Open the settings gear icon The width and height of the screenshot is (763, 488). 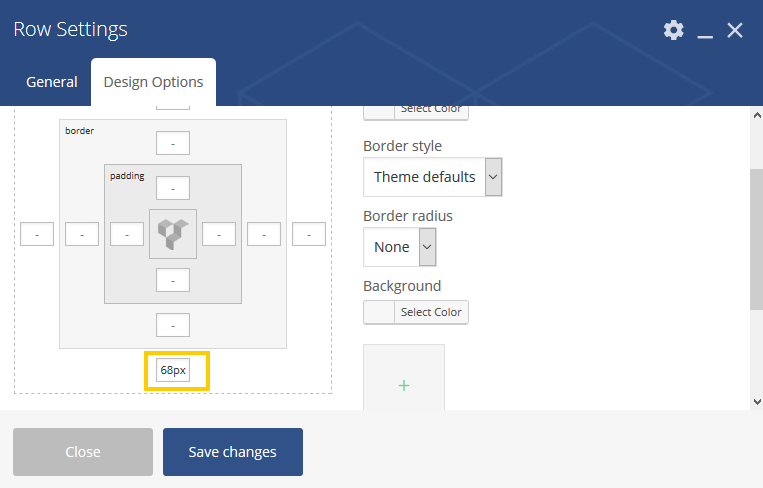tap(673, 30)
